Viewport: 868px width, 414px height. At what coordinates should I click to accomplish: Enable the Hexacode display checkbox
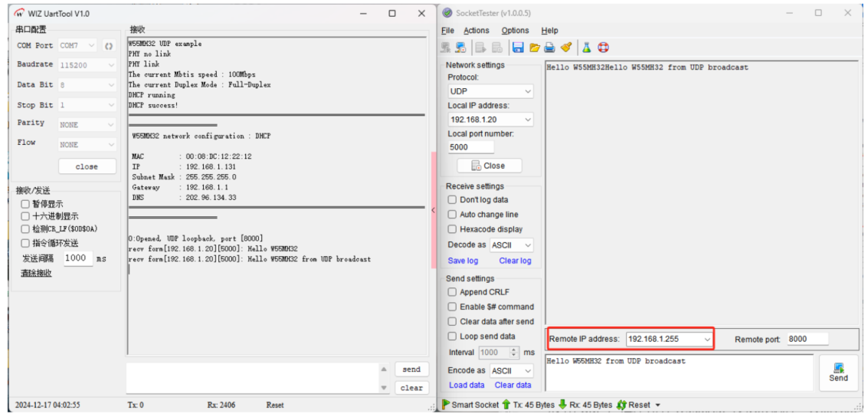pyautogui.click(x=452, y=229)
